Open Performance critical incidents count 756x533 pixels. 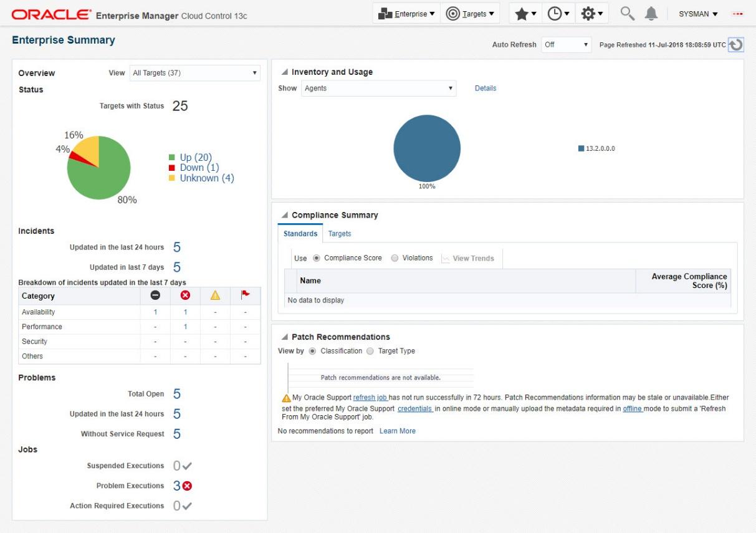pos(185,327)
